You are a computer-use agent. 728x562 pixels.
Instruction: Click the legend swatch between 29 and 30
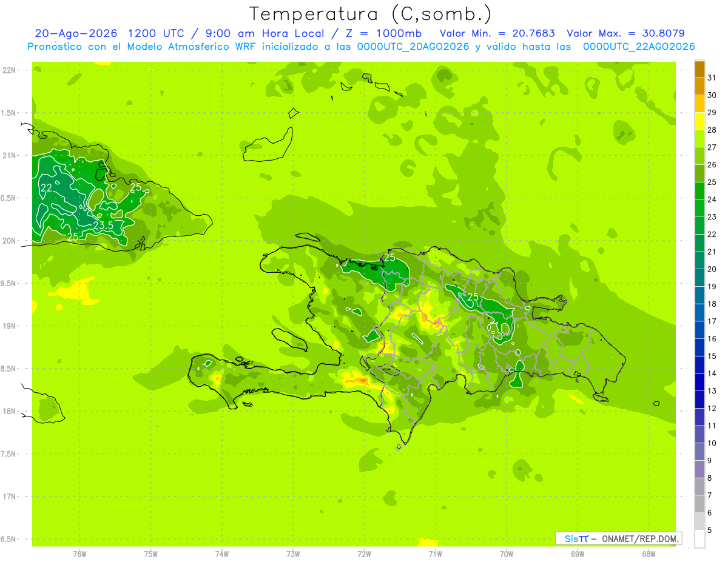(x=699, y=104)
